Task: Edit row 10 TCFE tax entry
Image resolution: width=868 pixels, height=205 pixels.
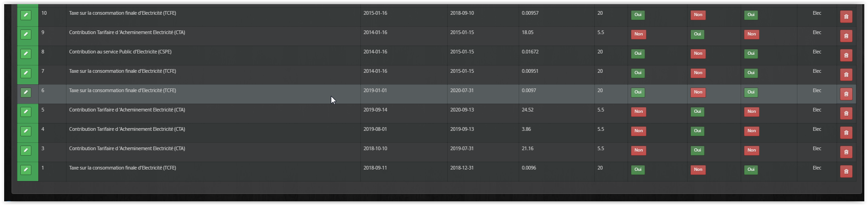Action: (x=26, y=15)
